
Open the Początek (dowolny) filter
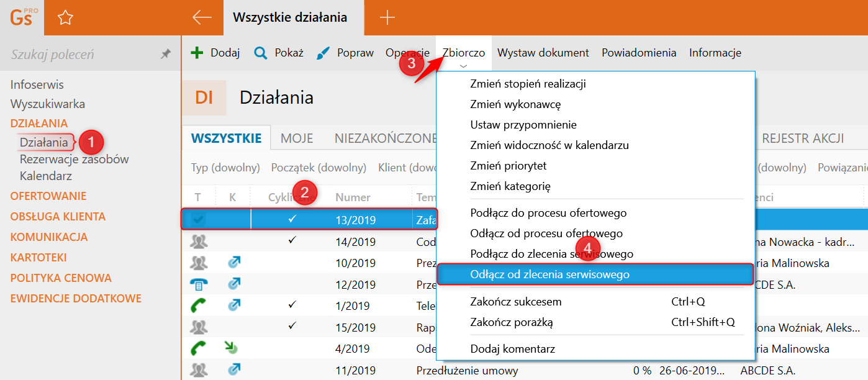point(319,168)
